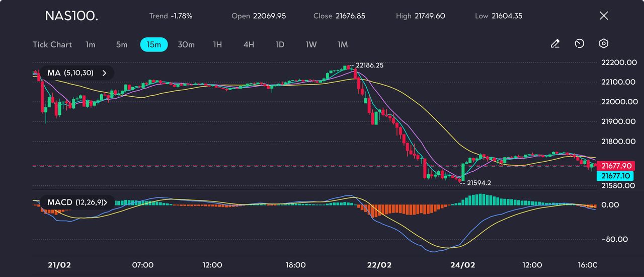644x277 pixels.
Task: Click the chart history clock icon
Action: (579, 44)
